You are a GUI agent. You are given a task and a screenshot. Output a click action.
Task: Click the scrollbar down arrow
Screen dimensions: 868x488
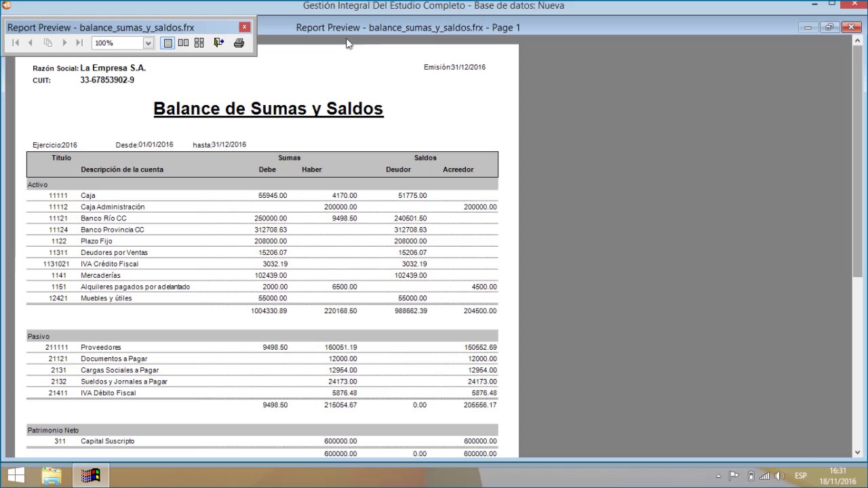coord(857,452)
